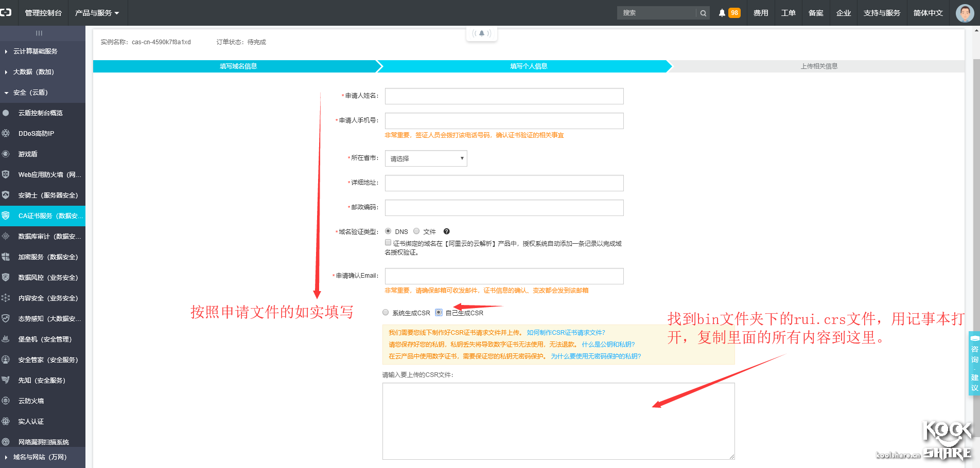
Task: Open 如何制作CSR证书请求文件 link
Action: pyautogui.click(x=565, y=332)
